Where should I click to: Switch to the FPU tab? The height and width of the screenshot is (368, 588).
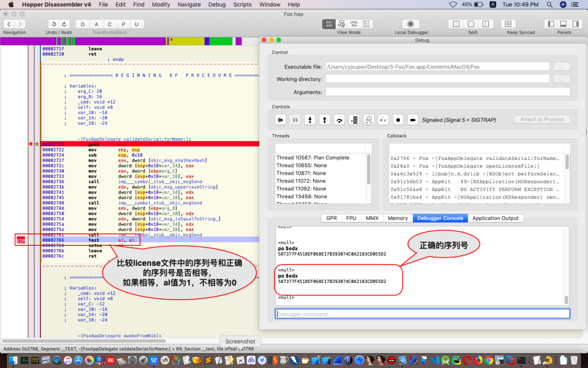[351, 218]
